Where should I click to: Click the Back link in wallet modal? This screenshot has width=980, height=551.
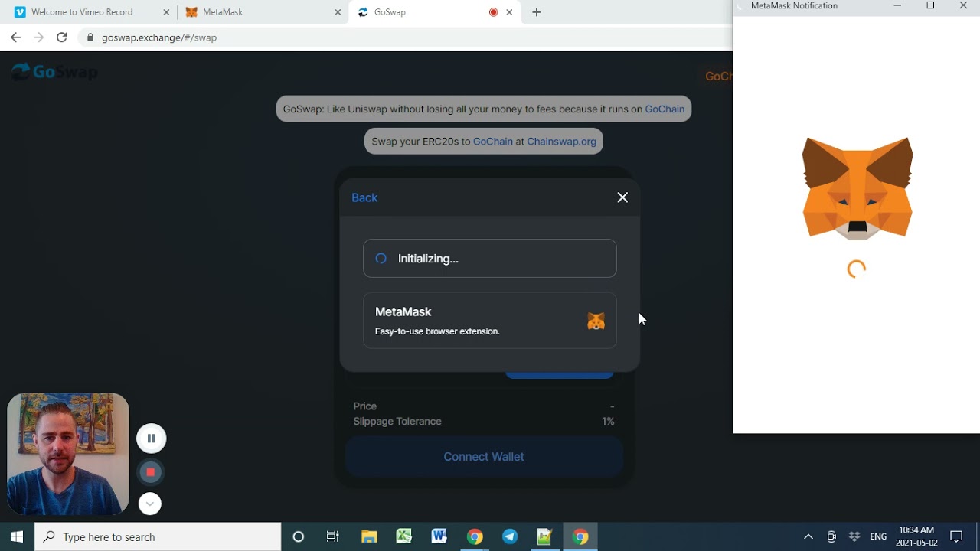(x=364, y=197)
